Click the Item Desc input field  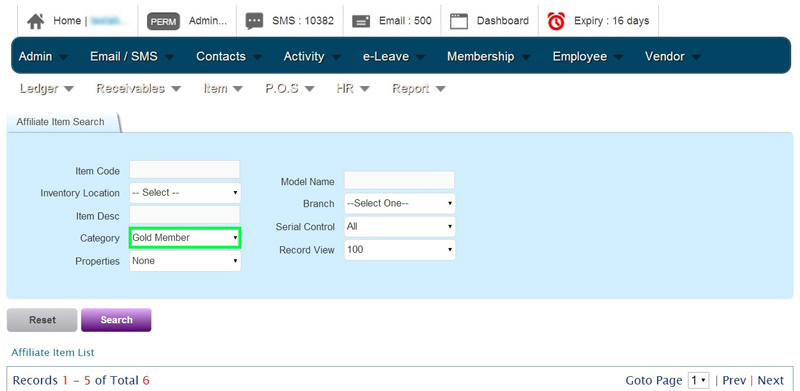(x=185, y=214)
